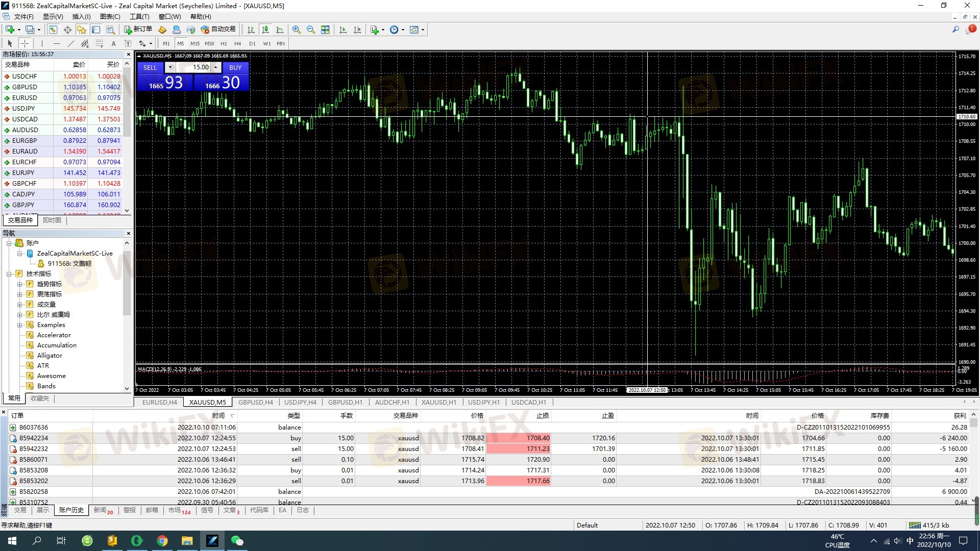
Task: Select the trendline tool
Action: click(x=70, y=43)
